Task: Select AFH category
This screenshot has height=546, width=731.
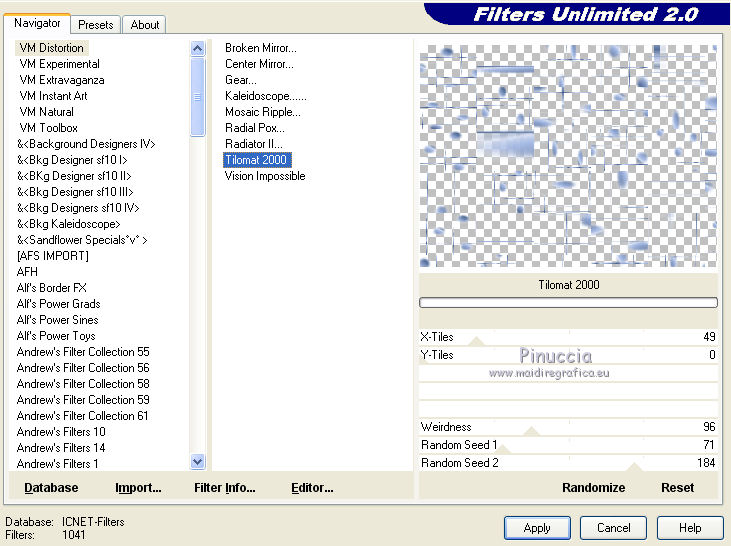Action: [x=27, y=272]
